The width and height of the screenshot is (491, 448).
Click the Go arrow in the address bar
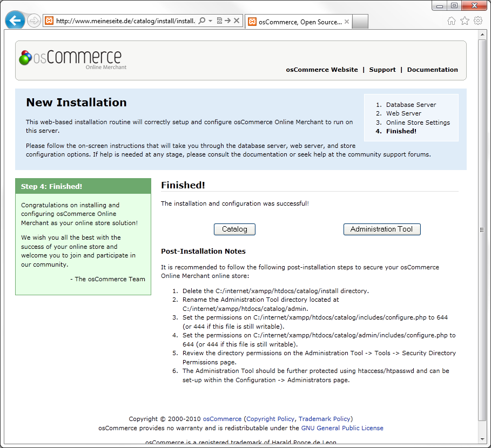point(227,21)
